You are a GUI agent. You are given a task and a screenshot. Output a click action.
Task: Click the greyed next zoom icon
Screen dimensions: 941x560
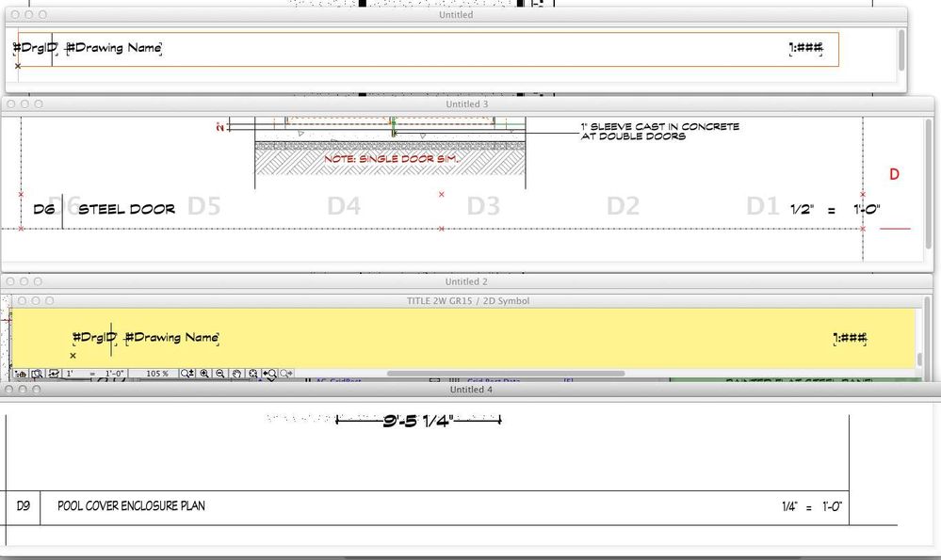point(286,374)
